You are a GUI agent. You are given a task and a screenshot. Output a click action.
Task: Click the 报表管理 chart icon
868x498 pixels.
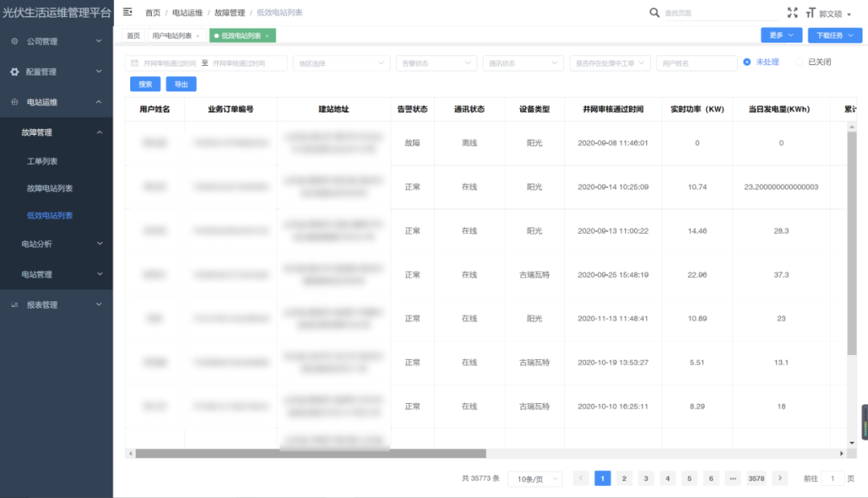point(14,304)
